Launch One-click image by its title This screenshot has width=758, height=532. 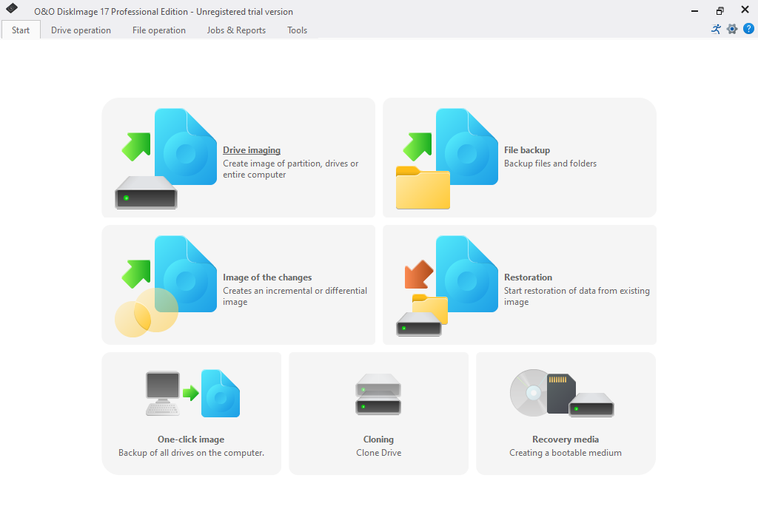[191, 440]
